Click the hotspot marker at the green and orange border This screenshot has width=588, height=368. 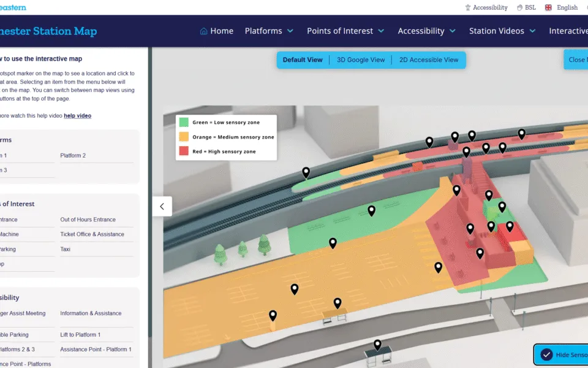pyautogui.click(x=333, y=243)
